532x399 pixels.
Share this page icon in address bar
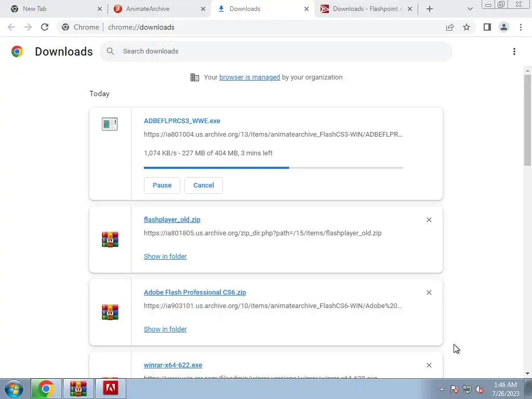coord(450,27)
